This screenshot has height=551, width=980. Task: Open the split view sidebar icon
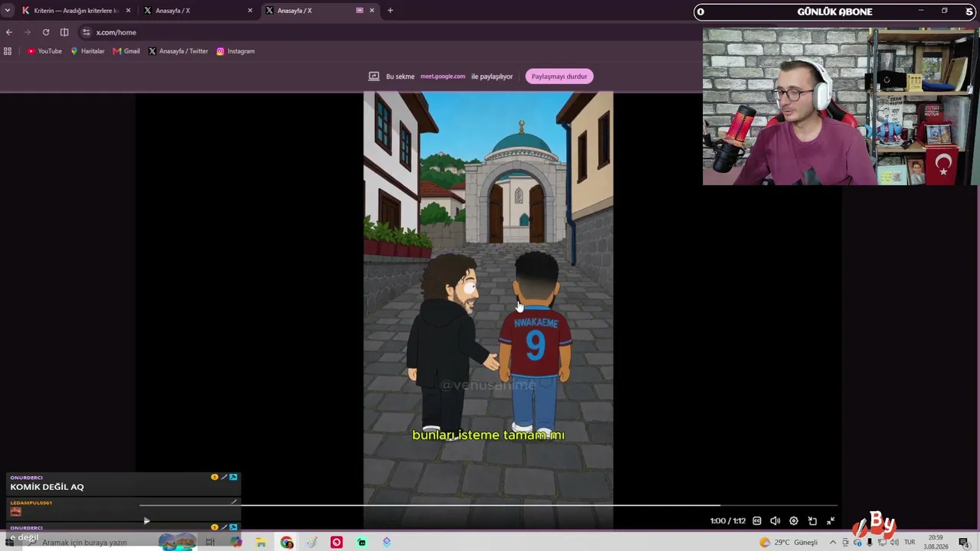(x=64, y=32)
